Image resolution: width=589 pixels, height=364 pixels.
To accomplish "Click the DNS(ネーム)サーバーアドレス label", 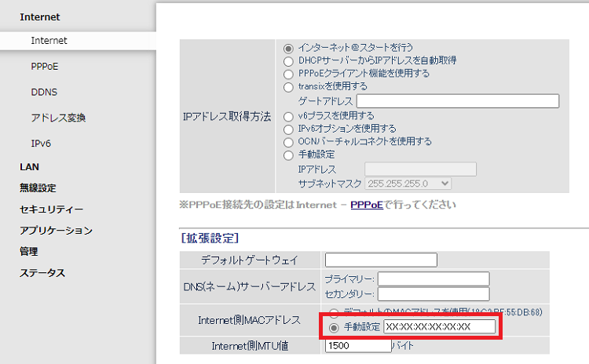I will pyautogui.click(x=250, y=286).
